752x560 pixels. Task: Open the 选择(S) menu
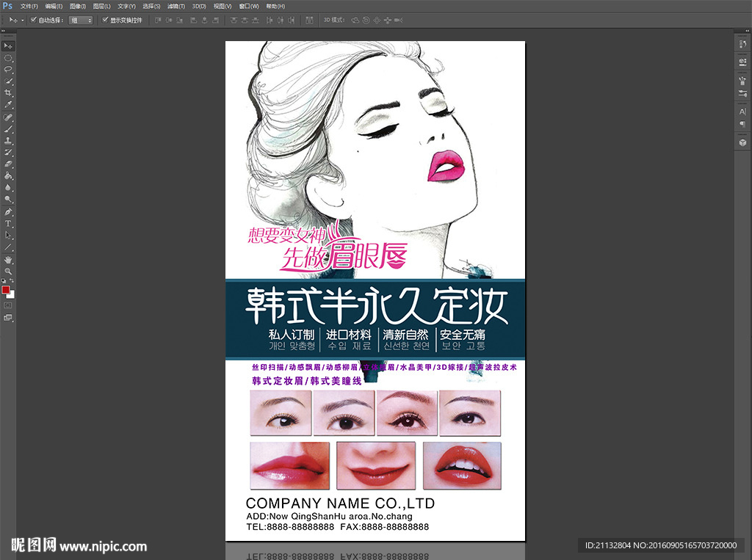coord(151,6)
